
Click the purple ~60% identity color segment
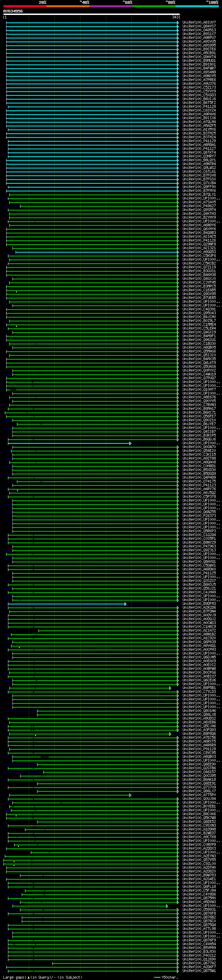tap(111, 6)
